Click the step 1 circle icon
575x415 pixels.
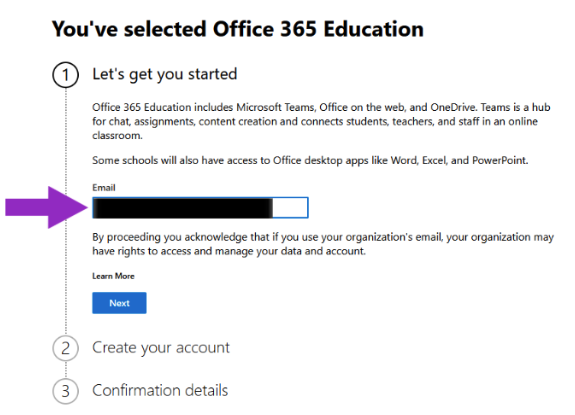point(65,75)
